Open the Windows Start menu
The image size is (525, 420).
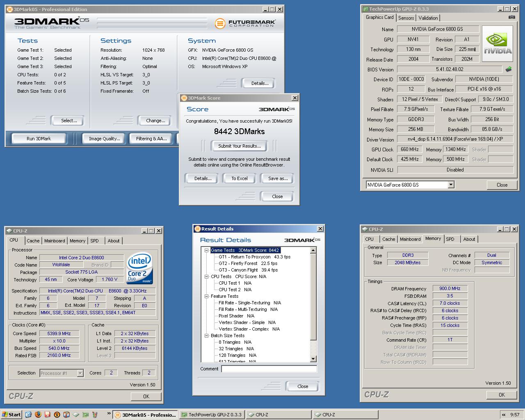pos(11,415)
